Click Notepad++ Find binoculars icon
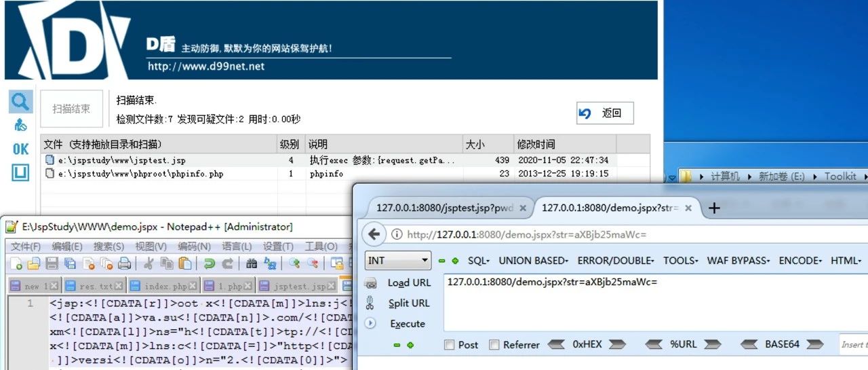 [x=252, y=263]
